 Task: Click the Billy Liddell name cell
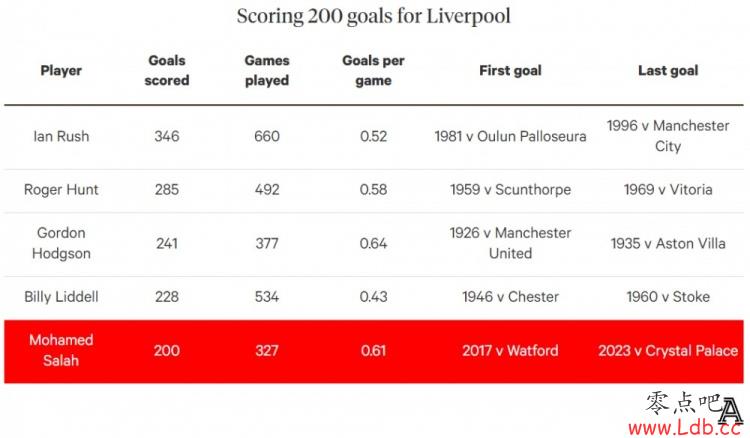click(x=61, y=297)
